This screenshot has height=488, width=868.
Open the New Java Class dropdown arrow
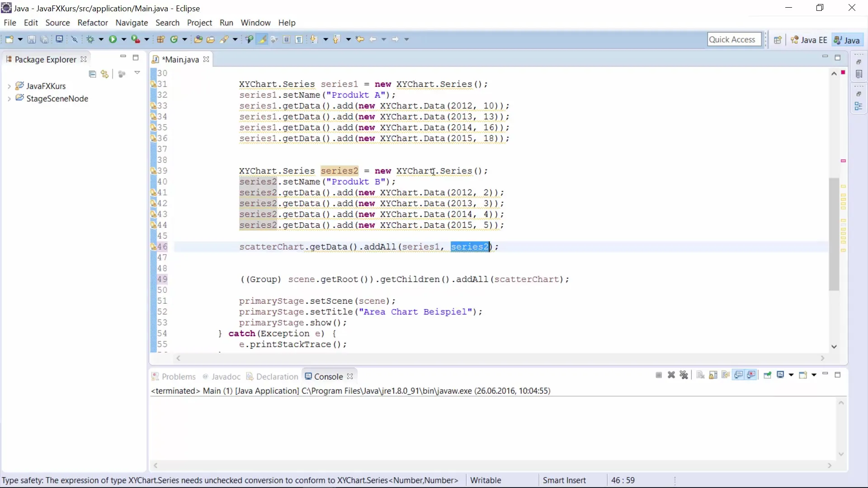184,39
